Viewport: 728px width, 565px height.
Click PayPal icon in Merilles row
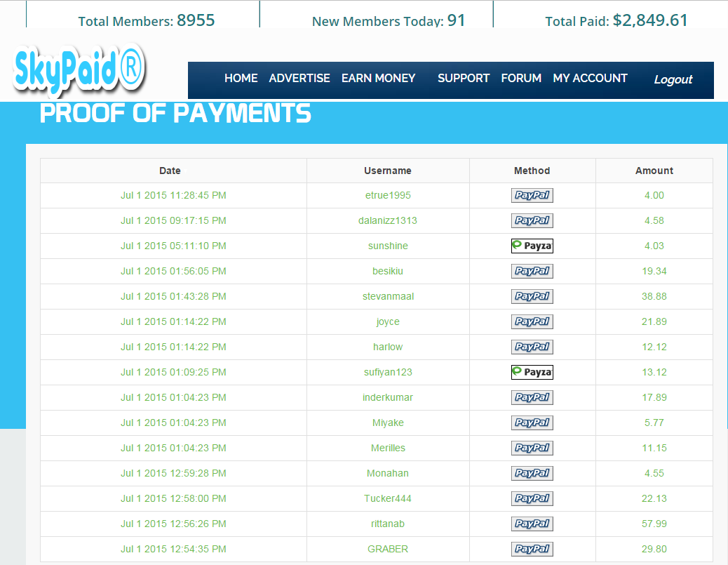coord(532,448)
